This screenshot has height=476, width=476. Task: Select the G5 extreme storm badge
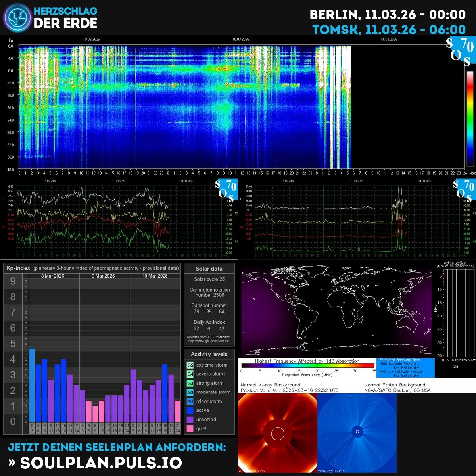(189, 365)
